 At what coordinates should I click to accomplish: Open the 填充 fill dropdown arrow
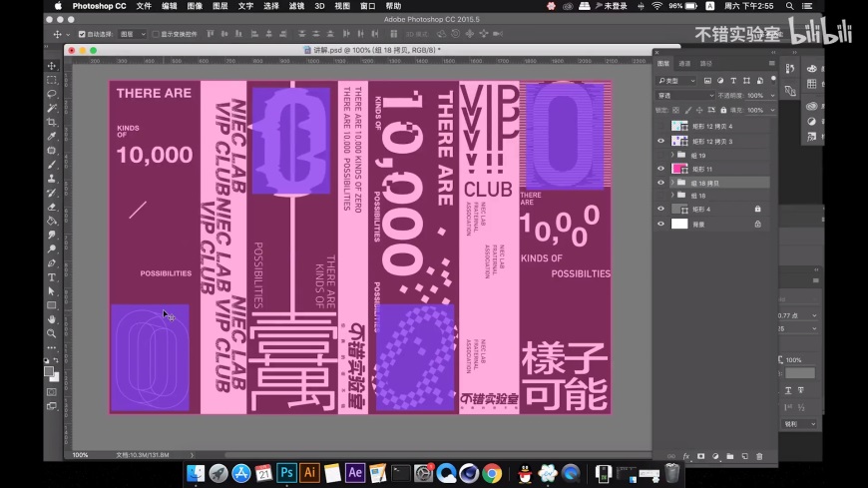coord(773,110)
